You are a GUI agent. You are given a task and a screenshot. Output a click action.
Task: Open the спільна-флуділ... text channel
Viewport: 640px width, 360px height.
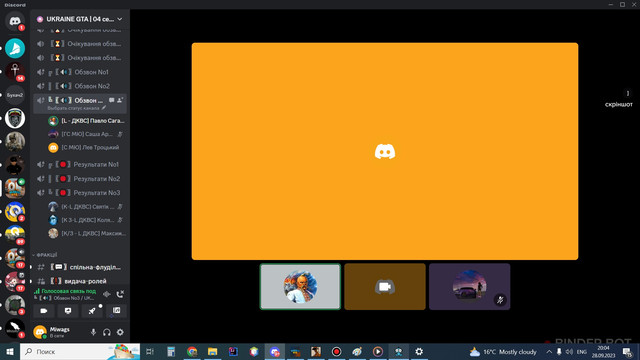pyautogui.click(x=80, y=267)
